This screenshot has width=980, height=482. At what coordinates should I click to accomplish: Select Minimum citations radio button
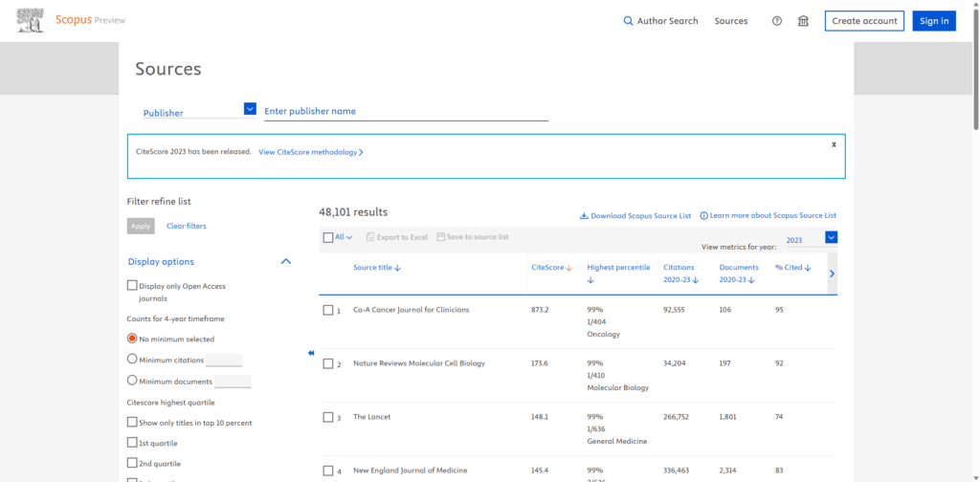(132, 359)
